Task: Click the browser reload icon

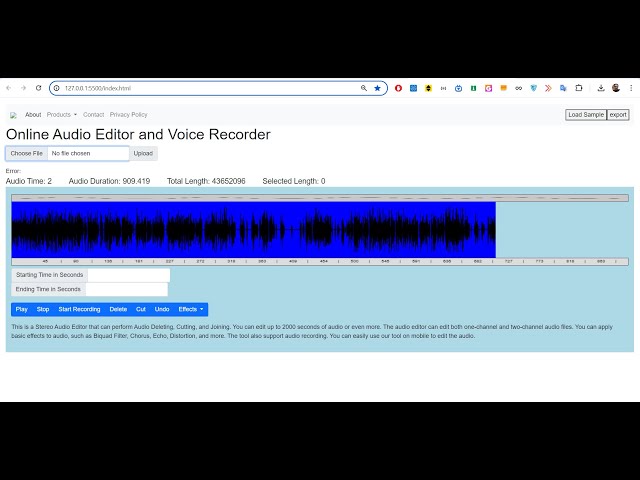Action: click(39, 88)
